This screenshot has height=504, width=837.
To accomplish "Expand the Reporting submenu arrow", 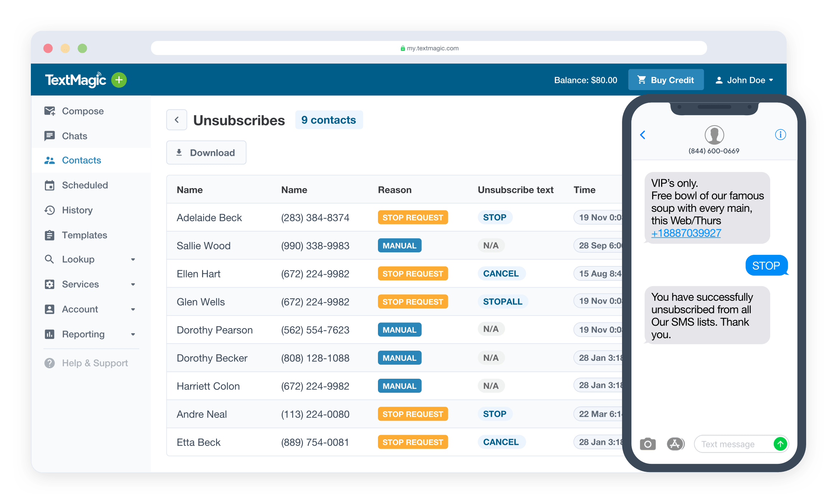I will [x=133, y=334].
